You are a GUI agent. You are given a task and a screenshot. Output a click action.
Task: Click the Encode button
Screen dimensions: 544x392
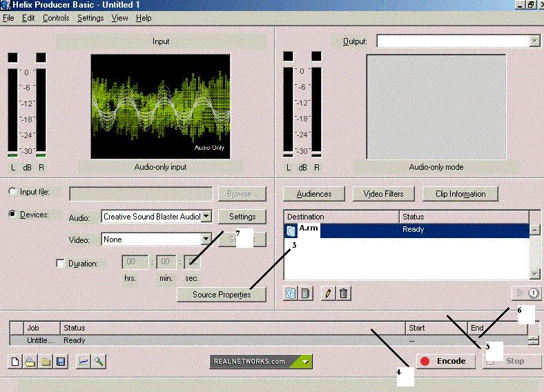pos(446,361)
